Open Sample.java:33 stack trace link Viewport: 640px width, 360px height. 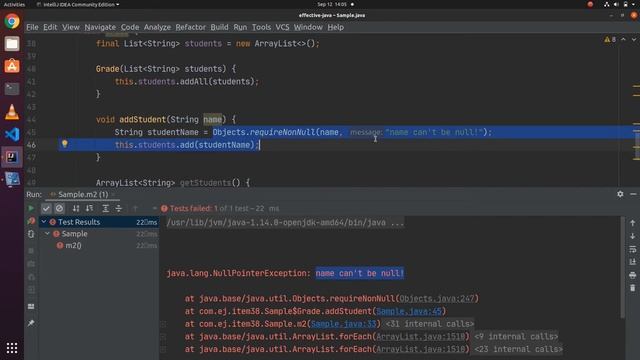tap(343, 324)
